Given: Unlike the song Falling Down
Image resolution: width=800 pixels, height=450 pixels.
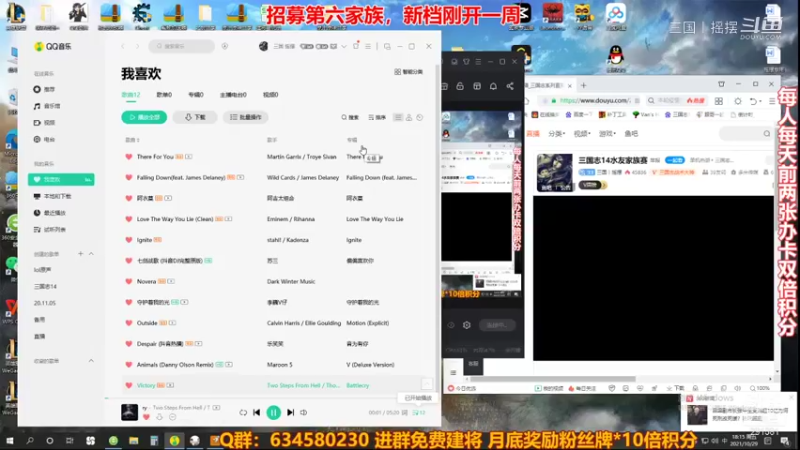Looking at the screenshot, I should tap(129, 178).
